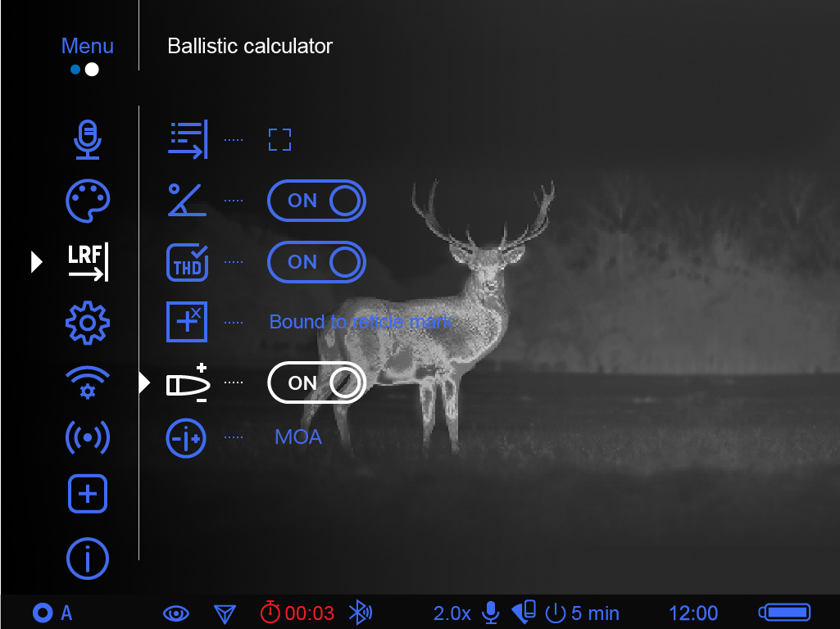Select the first menu page dot

[75, 70]
